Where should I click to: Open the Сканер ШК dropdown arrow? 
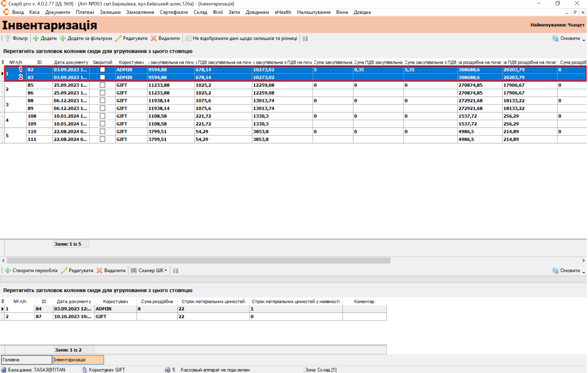[x=166, y=270]
